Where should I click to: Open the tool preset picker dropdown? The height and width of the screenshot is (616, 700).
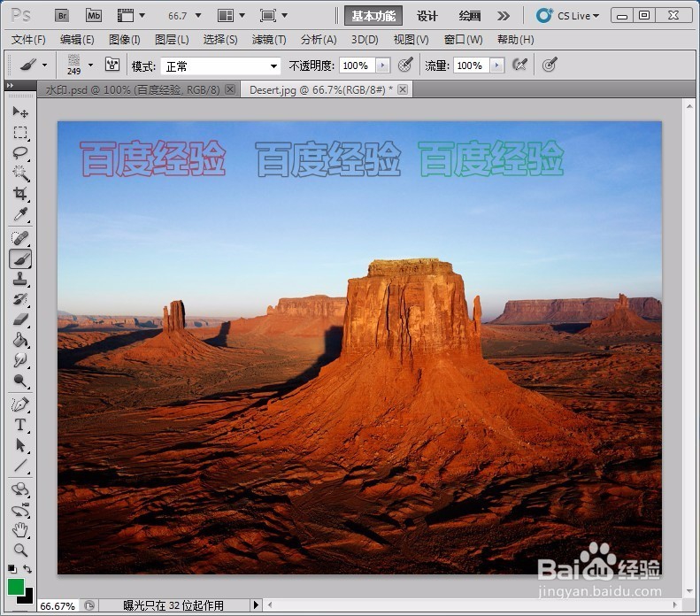click(44, 65)
